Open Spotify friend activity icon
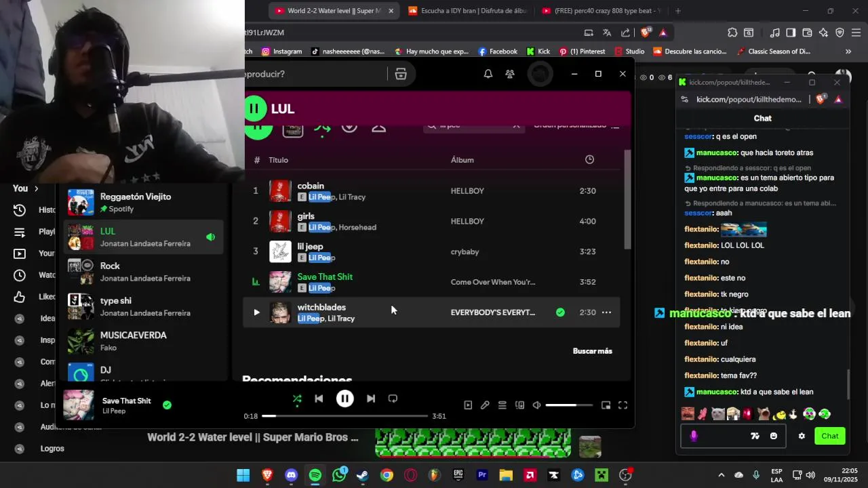Viewport: 868px width, 488px height. (x=510, y=74)
